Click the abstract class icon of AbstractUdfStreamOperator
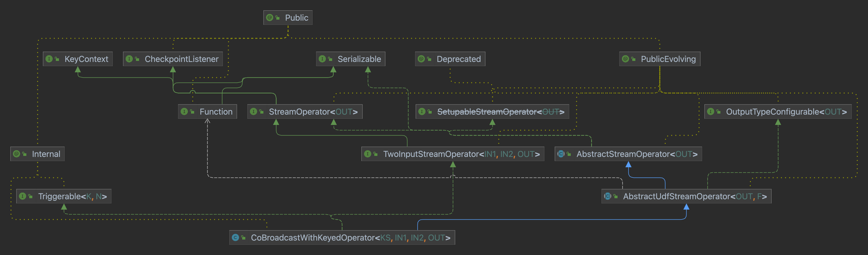 point(607,196)
